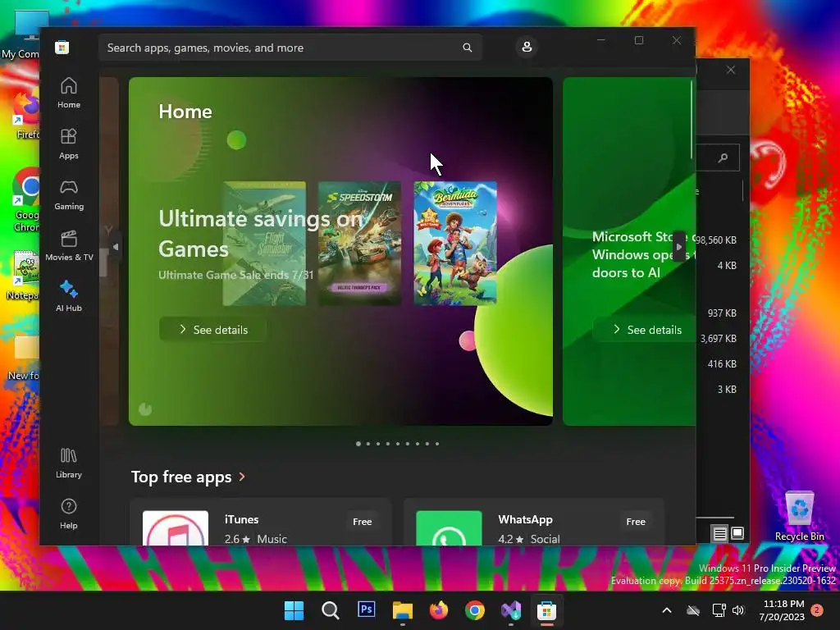The image size is (840, 630).
Task: Click the WhatsApp app title
Action: (x=525, y=519)
